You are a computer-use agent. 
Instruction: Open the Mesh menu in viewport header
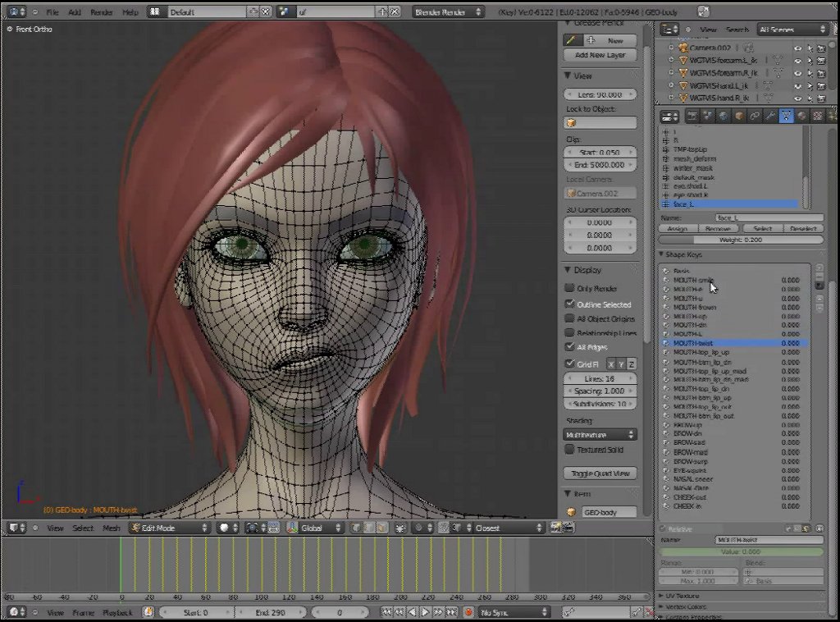pyautogui.click(x=111, y=528)
